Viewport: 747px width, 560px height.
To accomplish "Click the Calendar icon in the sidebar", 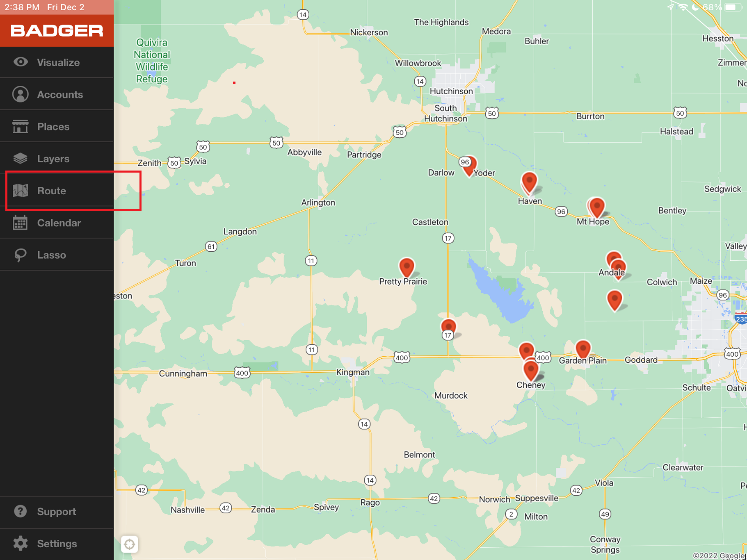I will click(x=20, y=223).
